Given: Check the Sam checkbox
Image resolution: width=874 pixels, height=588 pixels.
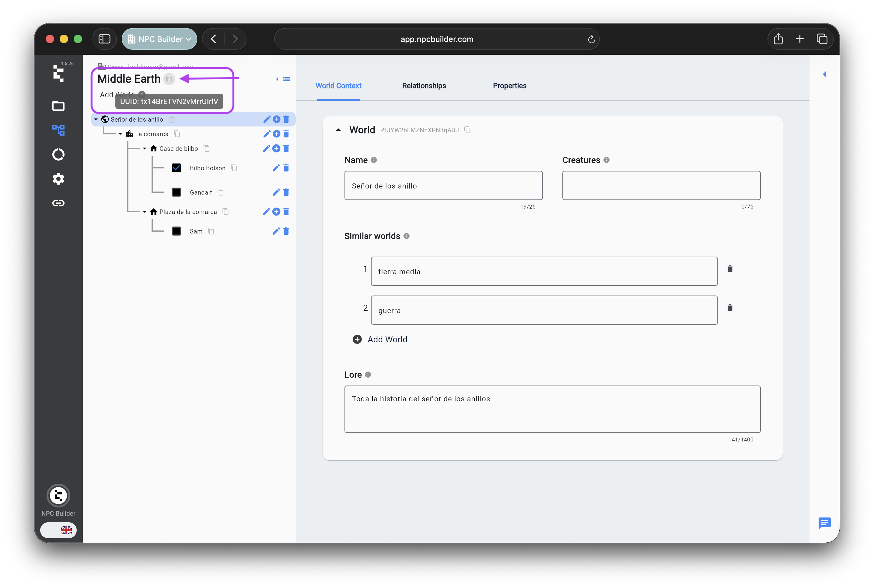Looking at the screenshot, I should [177, 231].
